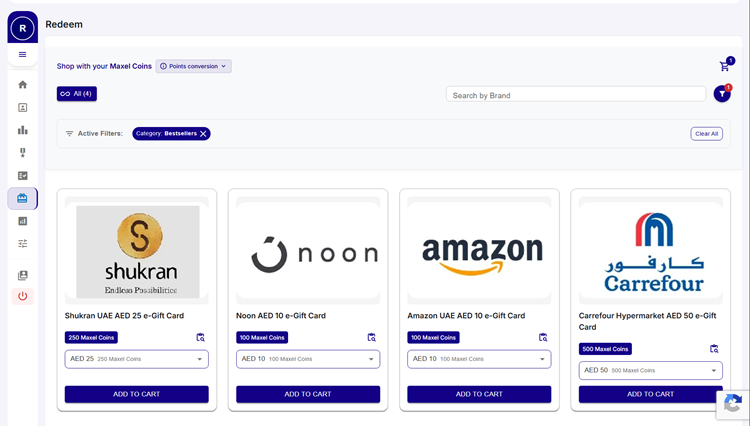This screenshot has width=750, height=426.
Task: Add Amazon gift card to cart
Action: [x=479, y=394]
